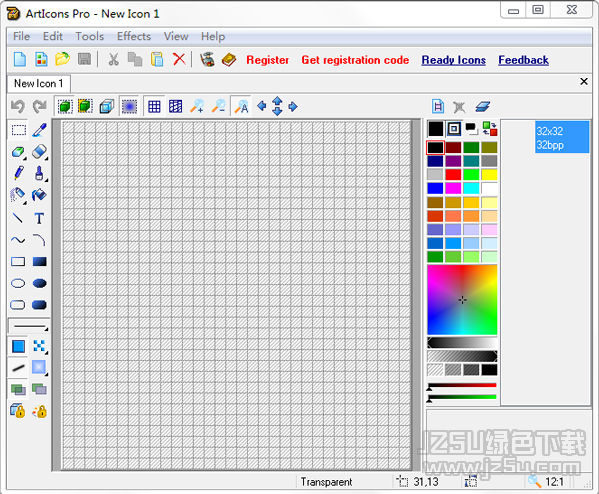
Task: Choose the paint bucket fill tool
Action: tap(39, 195)
